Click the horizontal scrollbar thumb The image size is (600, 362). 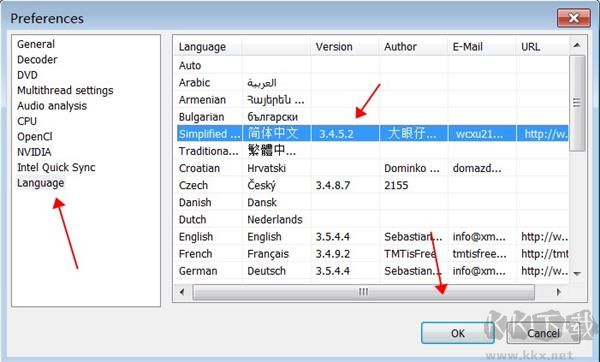pos(364,292)
